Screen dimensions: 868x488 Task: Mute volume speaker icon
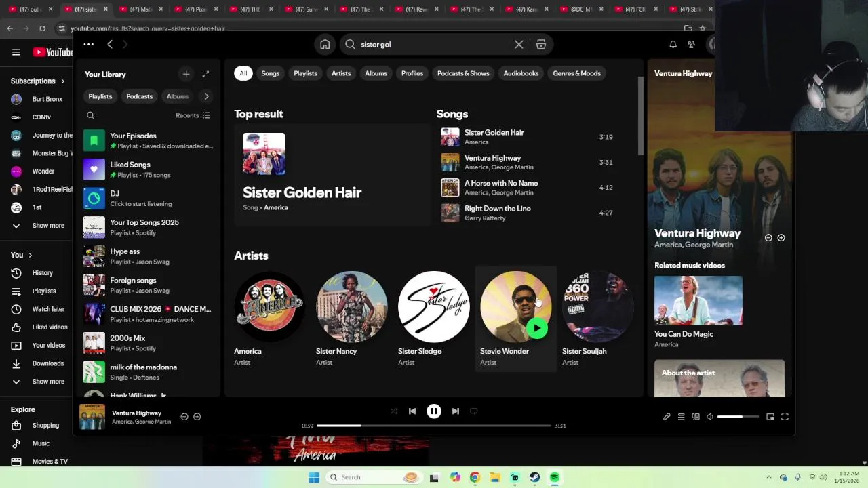(710, 417)
